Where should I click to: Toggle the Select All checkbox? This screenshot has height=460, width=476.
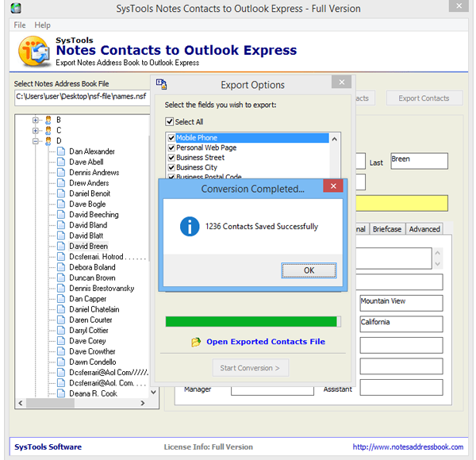pyautogui.click(x=169, y=121)
